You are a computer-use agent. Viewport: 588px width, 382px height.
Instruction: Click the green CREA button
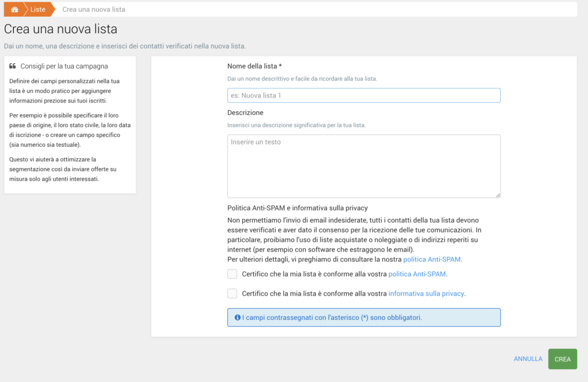click(562, 359)
